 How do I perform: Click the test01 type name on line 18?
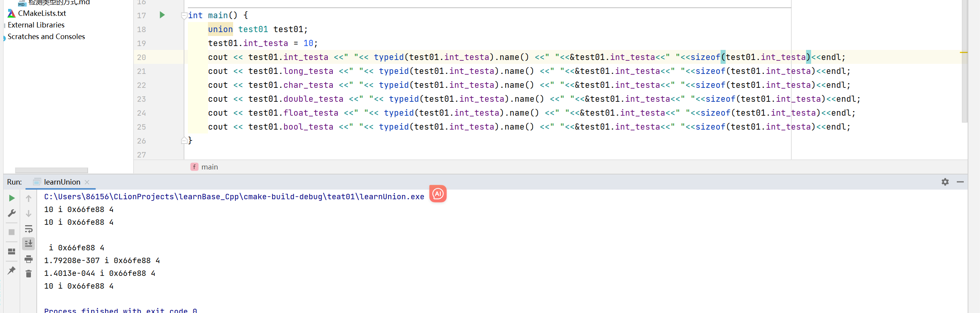tap(253, 29)
